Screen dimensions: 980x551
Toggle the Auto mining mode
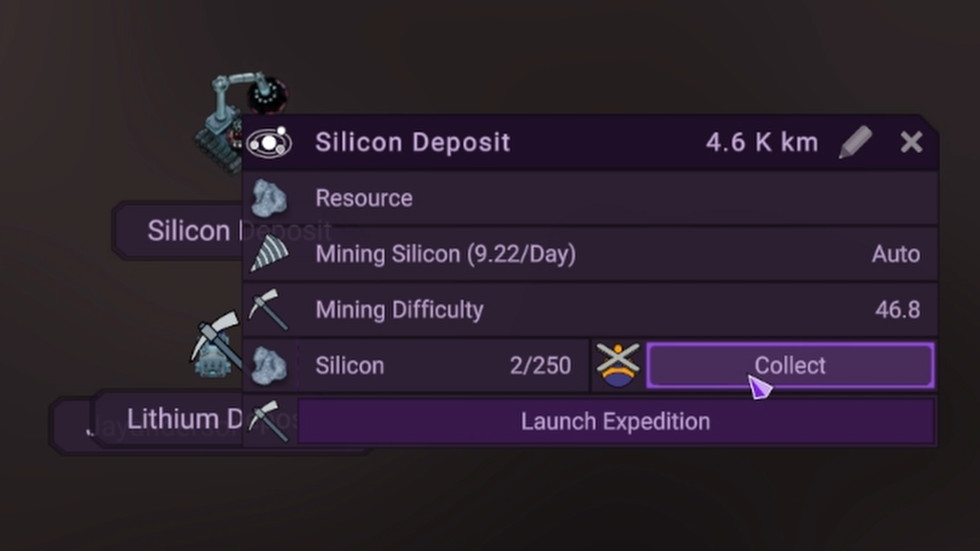pos(896,254)
